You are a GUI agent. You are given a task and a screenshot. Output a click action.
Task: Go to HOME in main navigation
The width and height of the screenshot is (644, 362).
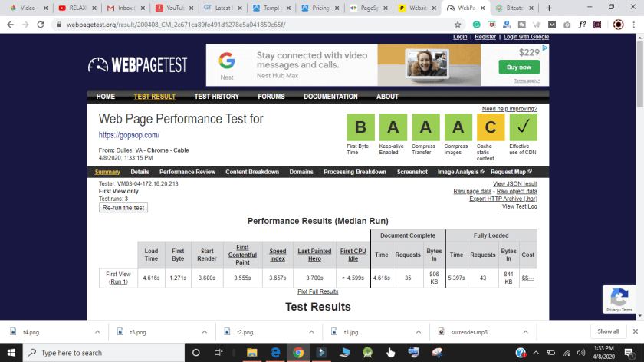(106, 97)
